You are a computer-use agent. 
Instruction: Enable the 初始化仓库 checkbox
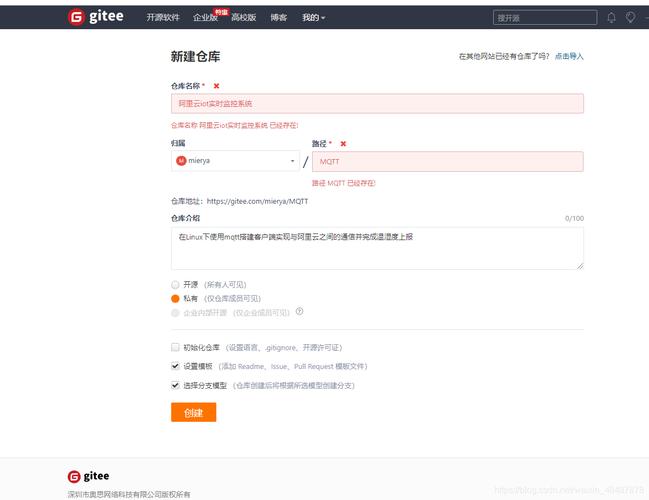175,347
